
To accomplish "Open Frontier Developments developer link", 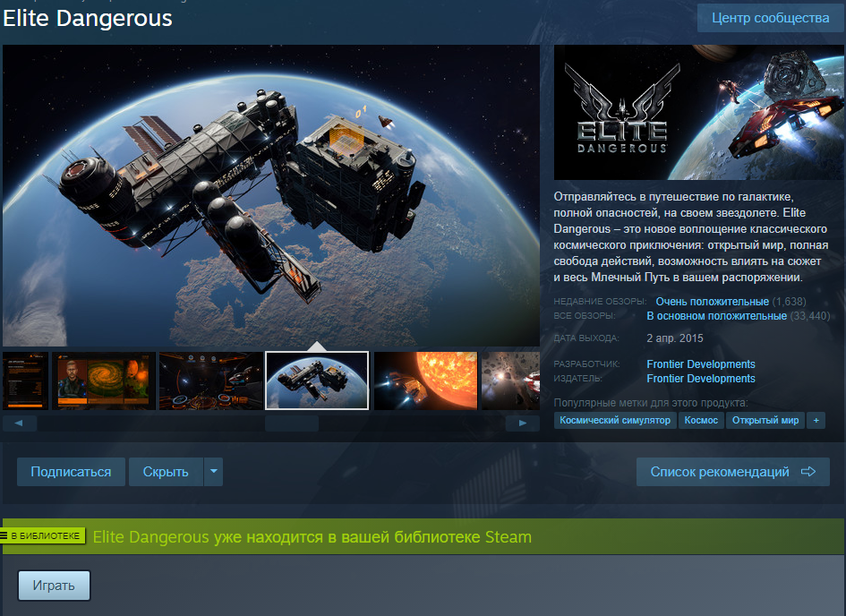I will pos(701,364).
